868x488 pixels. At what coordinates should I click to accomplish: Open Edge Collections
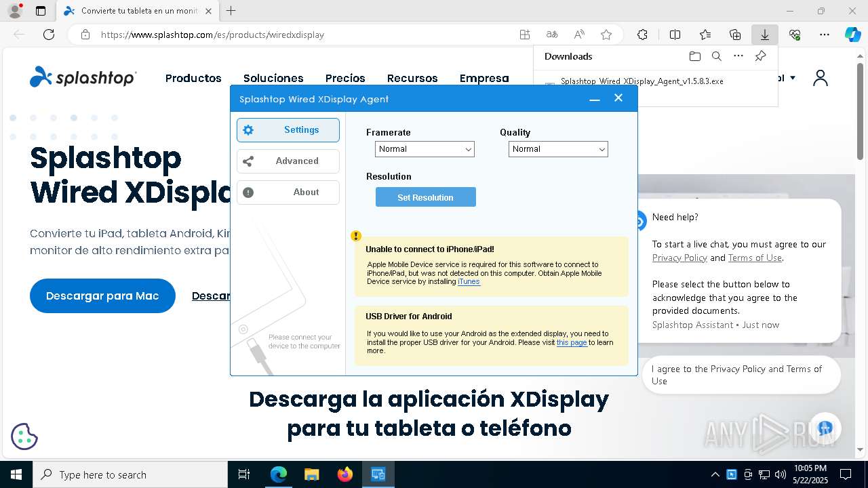735,35
